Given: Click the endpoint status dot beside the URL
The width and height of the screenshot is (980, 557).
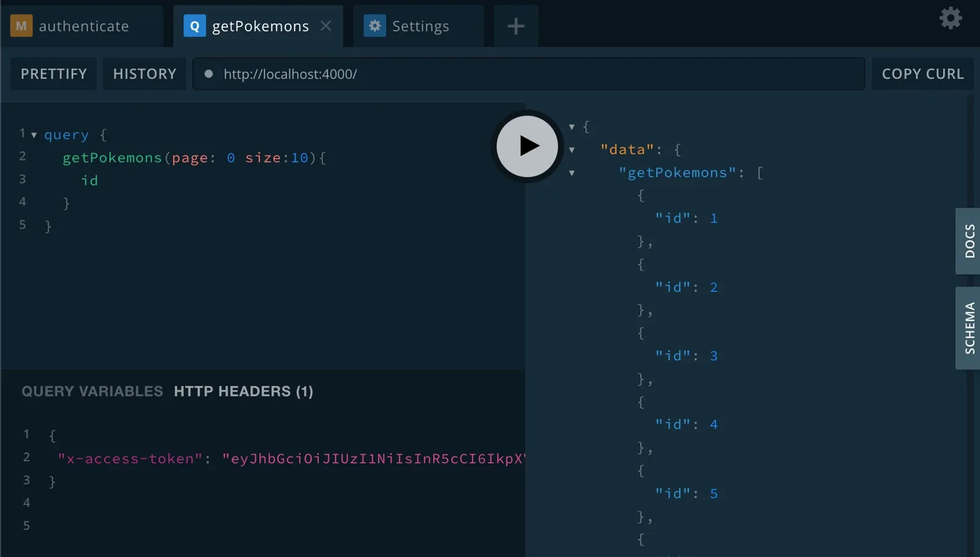Looking at the screenshot, I should point(209,74).
